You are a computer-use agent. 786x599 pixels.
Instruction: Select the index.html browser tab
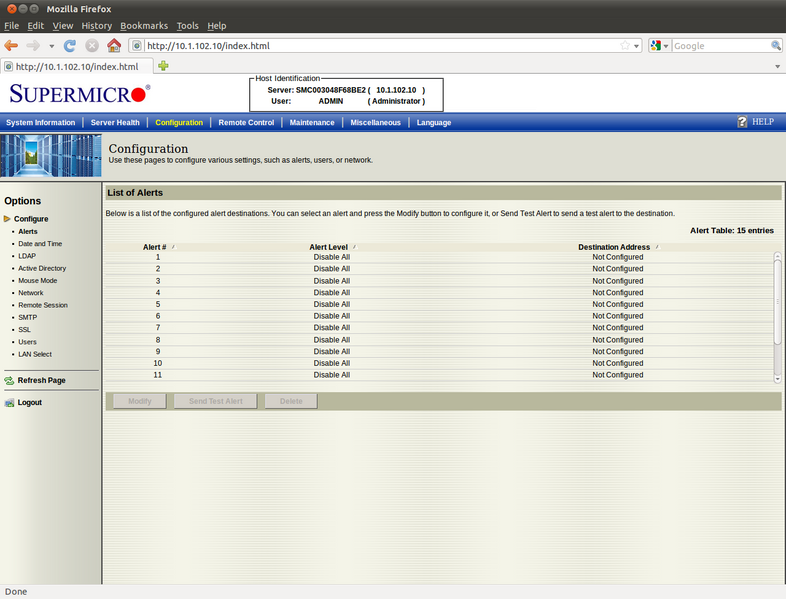pos(77,66)
